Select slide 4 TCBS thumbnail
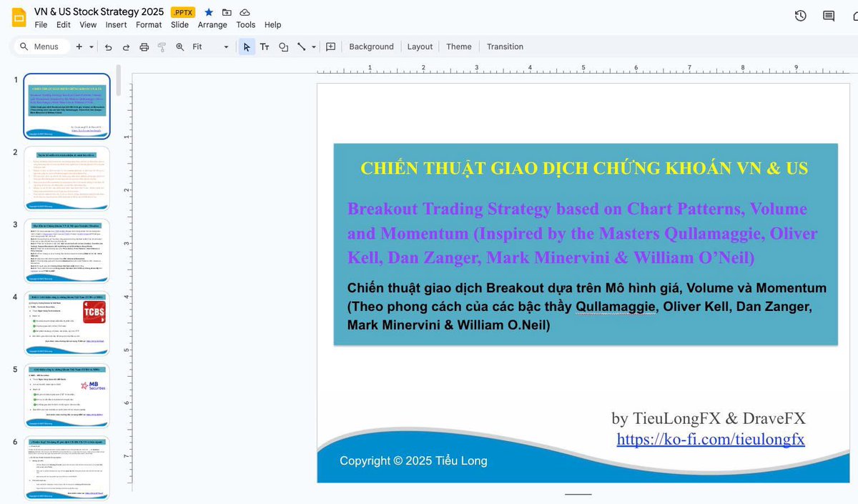The height and width of the screenshot is (504, 858). 67,323
